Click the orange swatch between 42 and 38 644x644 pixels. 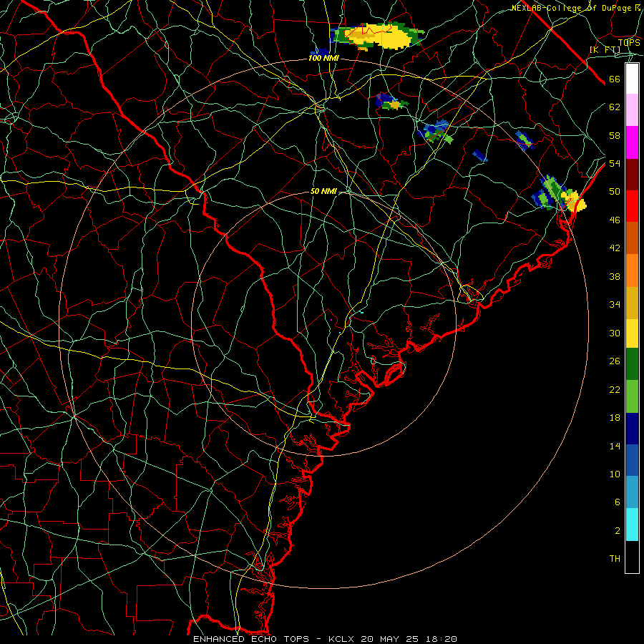632,270
